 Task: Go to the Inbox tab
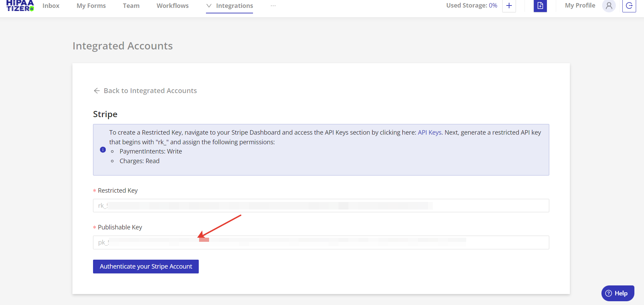click(x=51, y=6)
